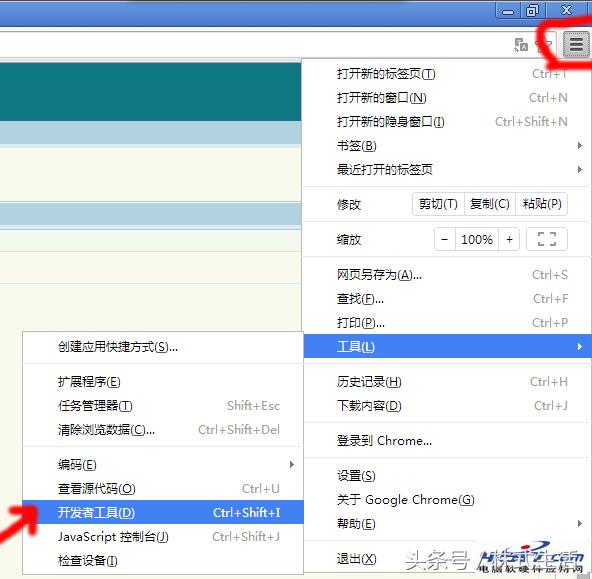Choose 检查设备(I) inspect devices

[163, 561]
